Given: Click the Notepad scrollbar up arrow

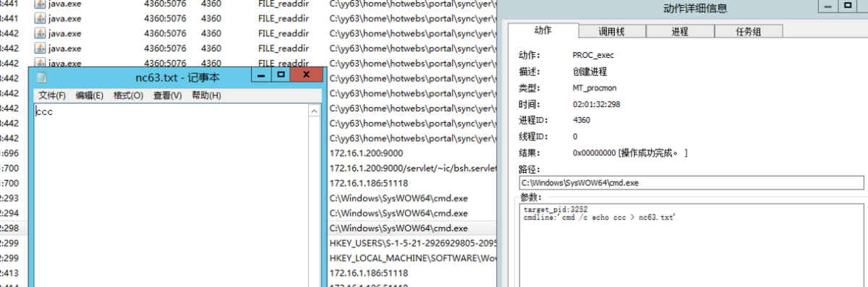Looking at the screenshot, I should [314, 111].
